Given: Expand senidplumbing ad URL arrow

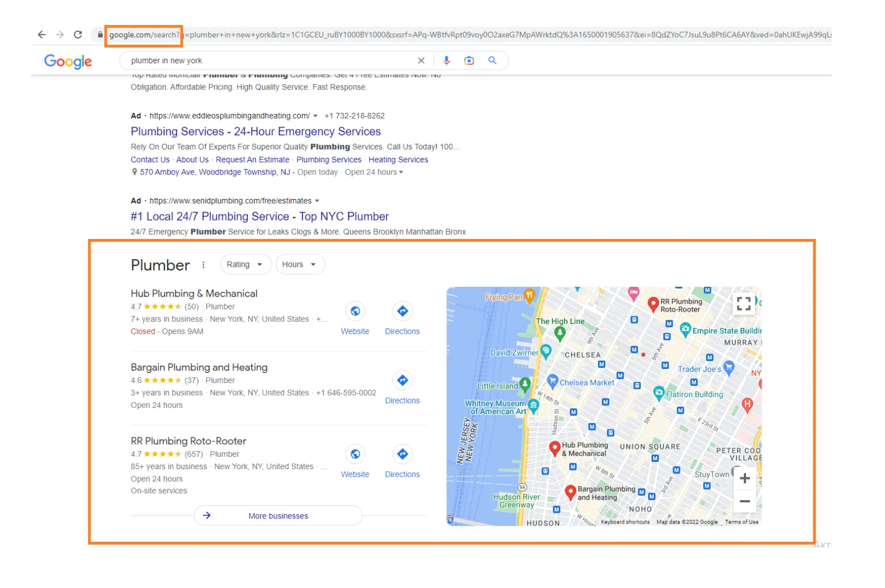Looking at the screenshot, I should 317,201.
